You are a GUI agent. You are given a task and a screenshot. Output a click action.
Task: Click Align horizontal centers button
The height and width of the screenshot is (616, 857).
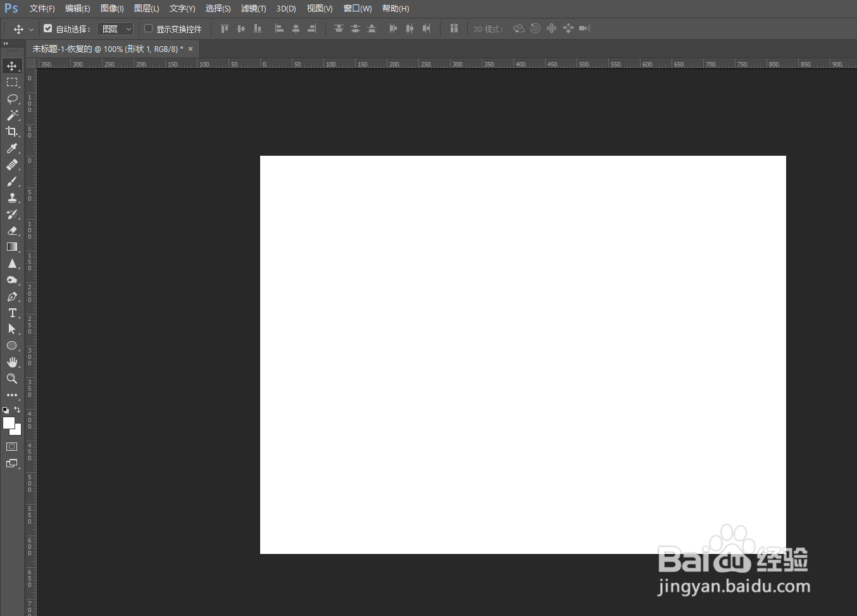tap(296, 28)
